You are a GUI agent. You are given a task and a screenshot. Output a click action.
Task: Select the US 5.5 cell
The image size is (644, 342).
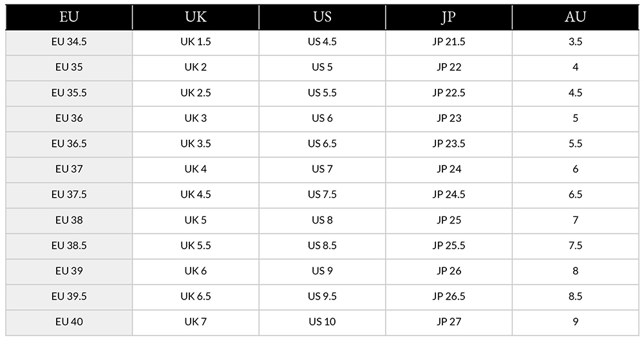click(322, 93)
